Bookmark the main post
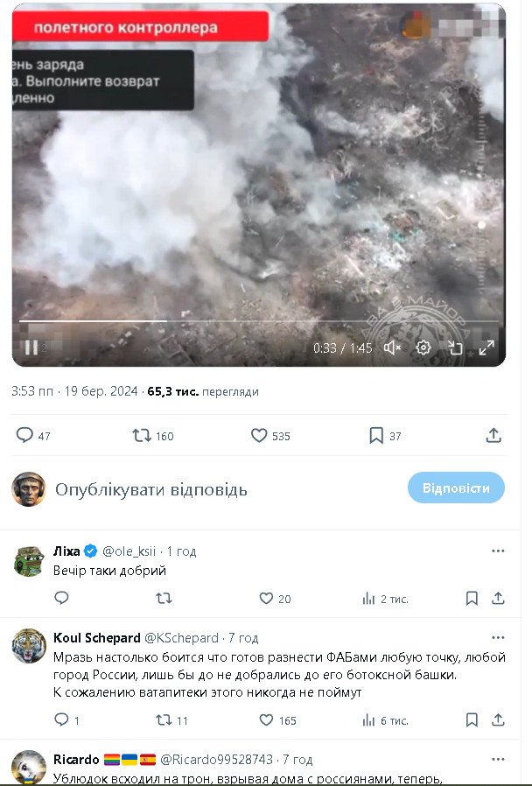This screenshot has height=786, width=532. 376,435
